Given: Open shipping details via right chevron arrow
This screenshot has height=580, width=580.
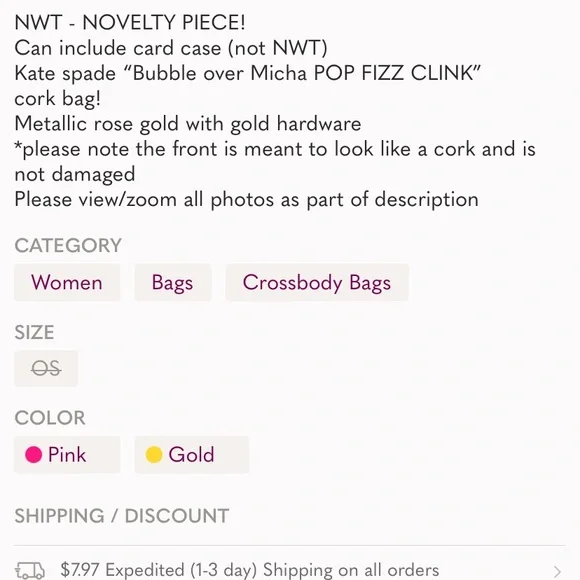Looking at the screenshot, I should pos(557,572).
